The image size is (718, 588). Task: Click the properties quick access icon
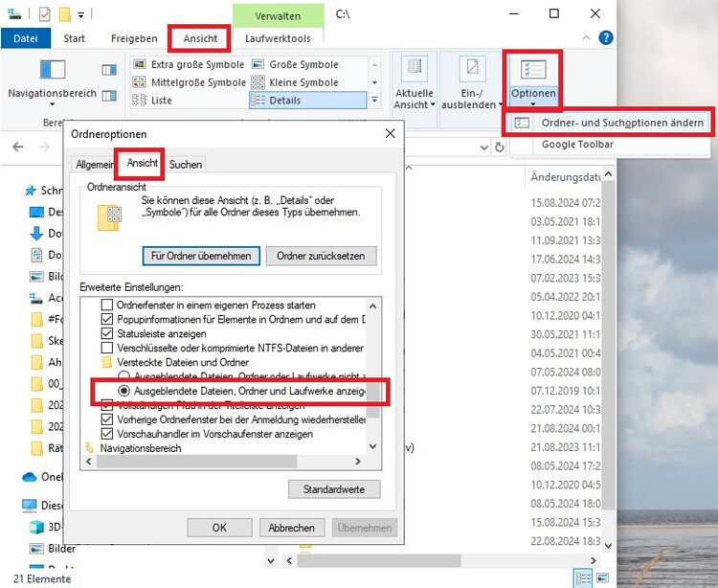point(44,14)
